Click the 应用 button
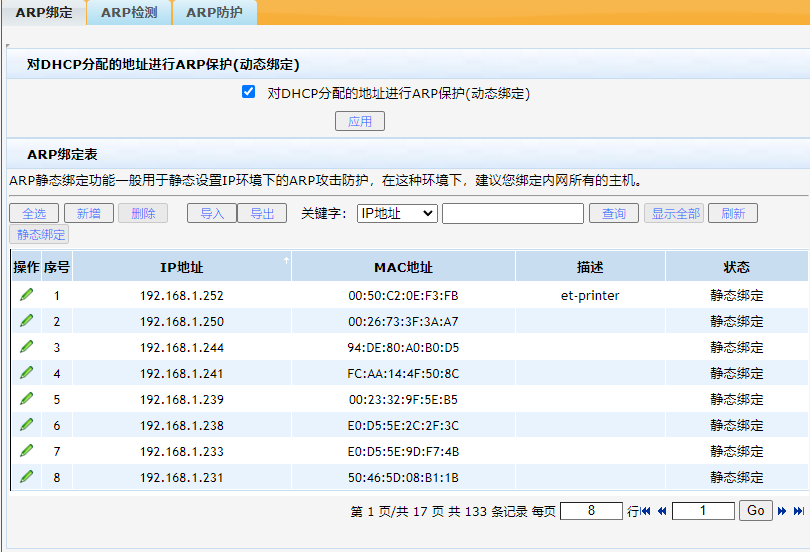Image resolution: width=810 pixels, height=552 pixels. tap(360, 121)
